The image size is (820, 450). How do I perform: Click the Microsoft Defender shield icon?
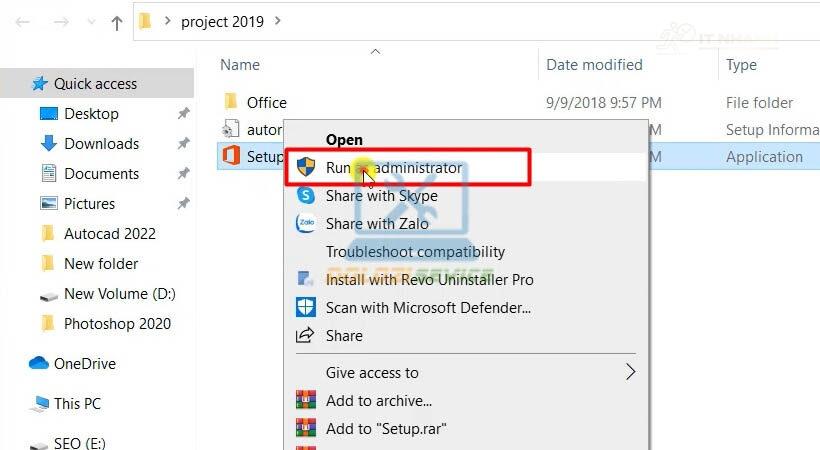[306, 308]
